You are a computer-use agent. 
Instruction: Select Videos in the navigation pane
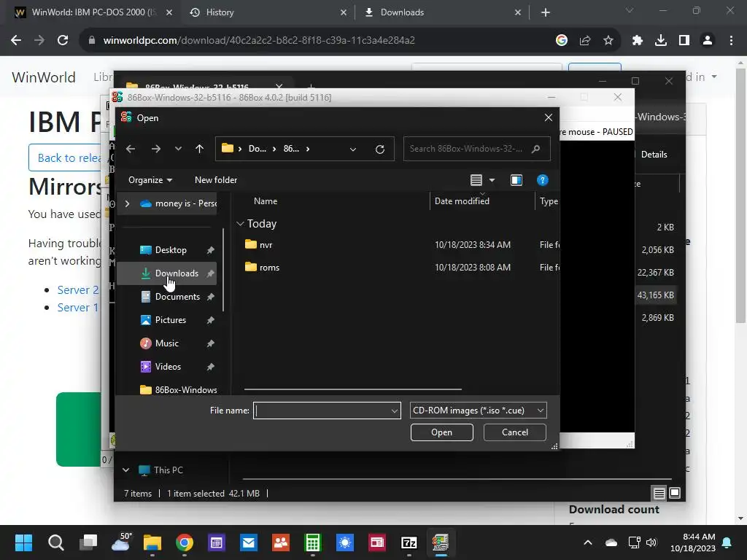(167, 367)
